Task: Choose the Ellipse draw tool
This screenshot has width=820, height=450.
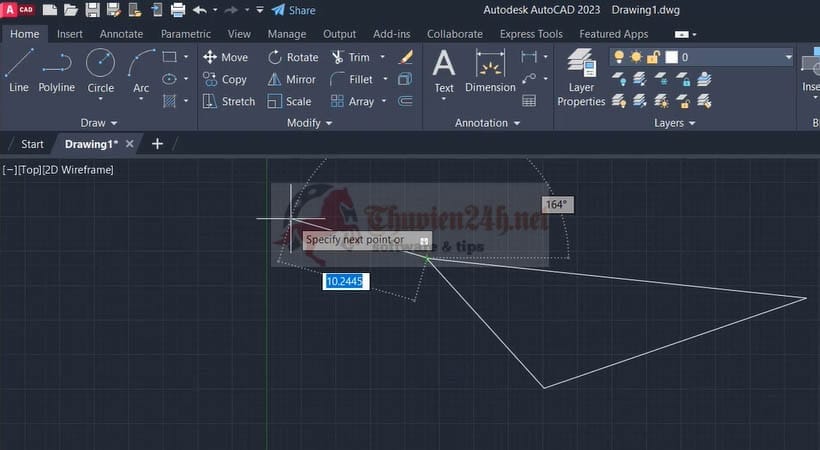Action: pyautogui.click(x=169, y=79)
